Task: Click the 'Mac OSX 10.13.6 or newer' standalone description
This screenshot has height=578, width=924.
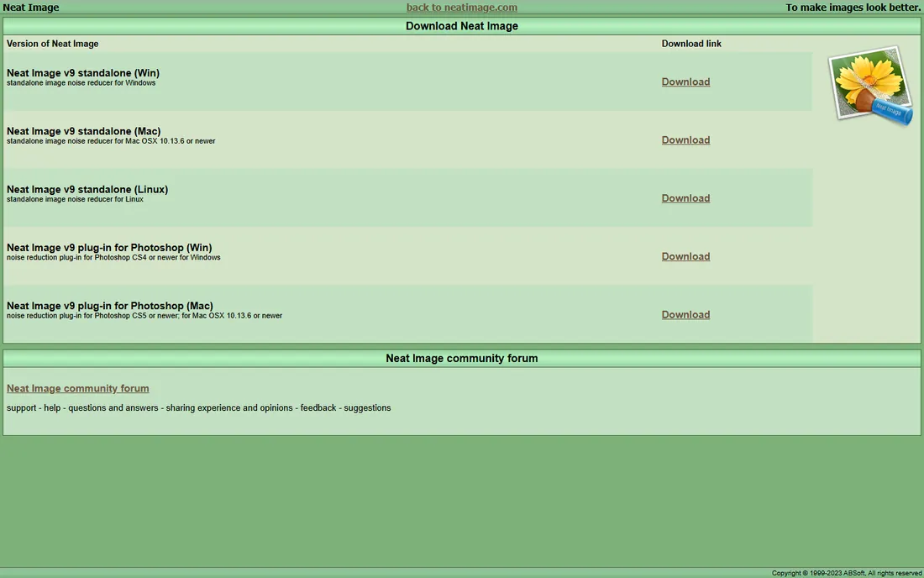Action: pyautogui.click(x=111, y=141)
